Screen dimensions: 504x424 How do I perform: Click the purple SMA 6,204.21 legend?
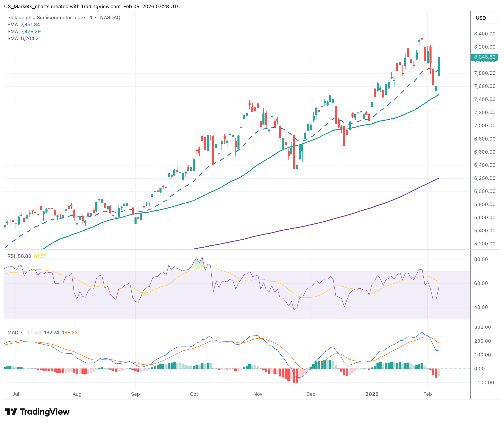[x=24, y=39]
